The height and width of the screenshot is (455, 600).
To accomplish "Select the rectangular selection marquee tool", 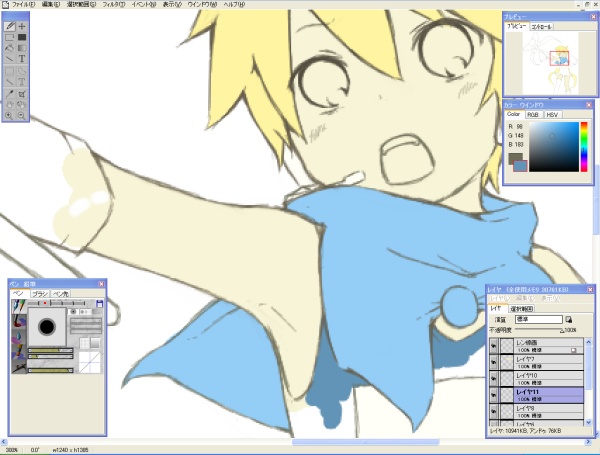I will (10, 71).
